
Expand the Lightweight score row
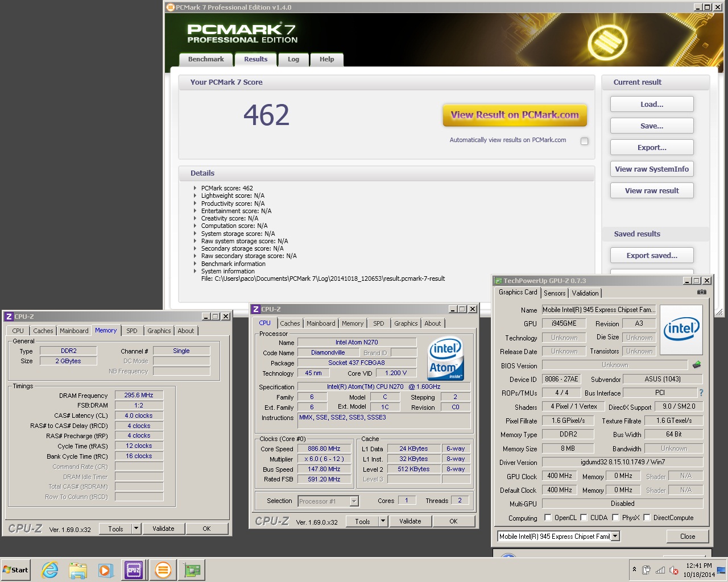(195, 196)
